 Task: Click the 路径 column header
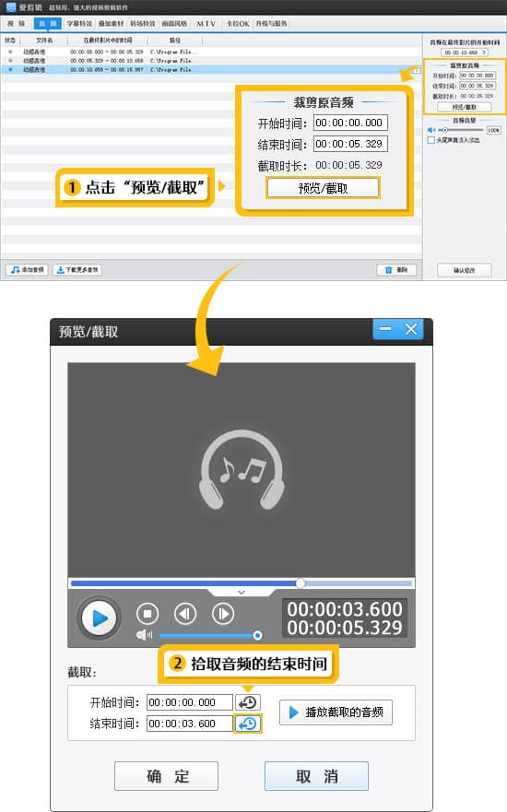pos(175,41)
